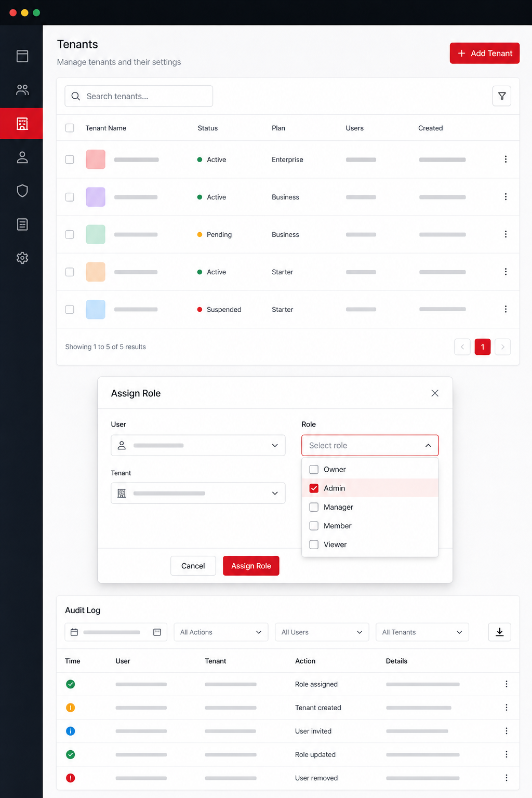532x798 pixels.
Task: Check the Member role checkbox
Action: (314, 526)
